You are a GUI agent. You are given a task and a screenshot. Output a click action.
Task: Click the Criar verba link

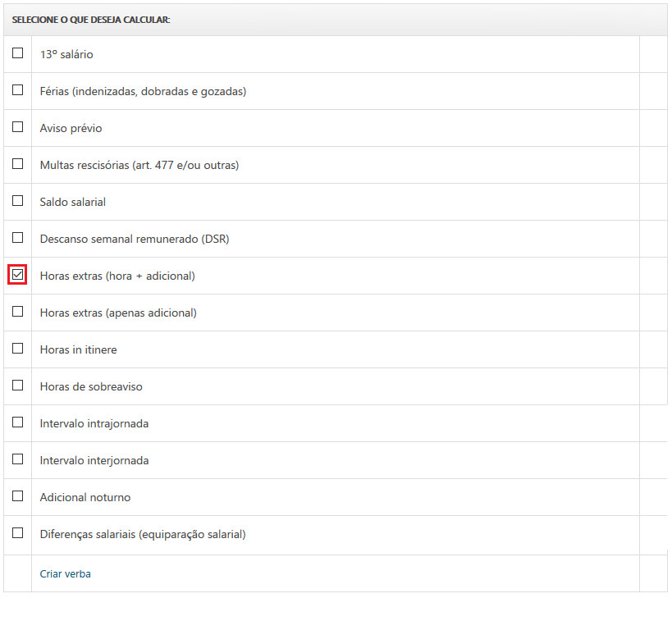click(65, 574)
